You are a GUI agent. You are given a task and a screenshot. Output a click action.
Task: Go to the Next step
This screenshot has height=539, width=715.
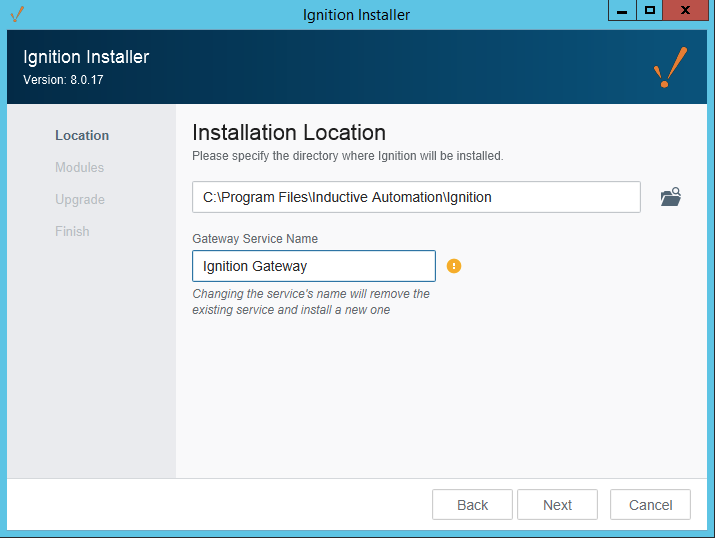tap(557, 505)
